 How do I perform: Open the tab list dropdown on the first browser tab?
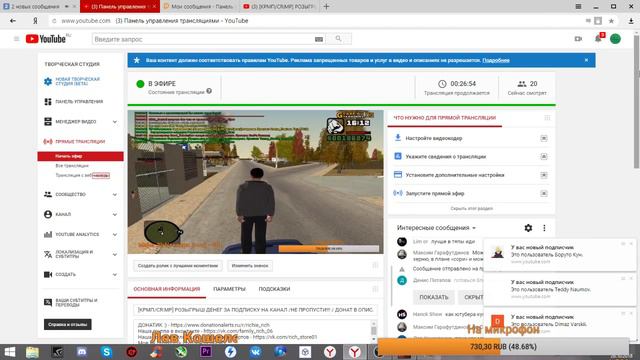[x=67, y=7]
